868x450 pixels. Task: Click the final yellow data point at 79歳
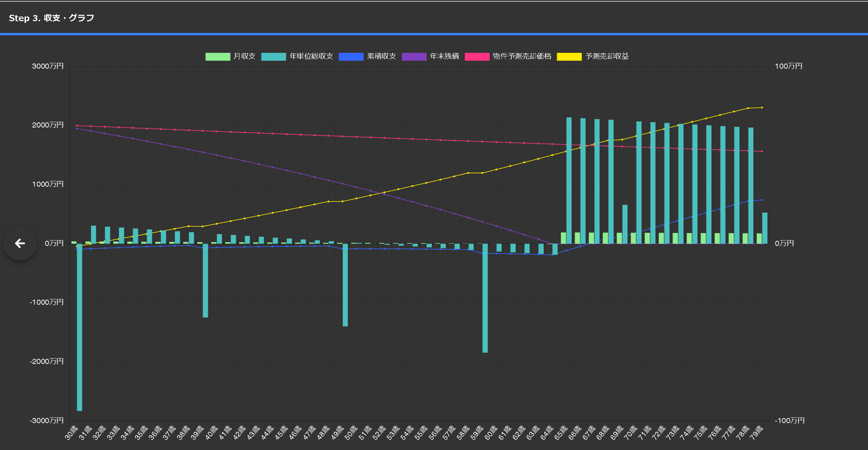pyautogui.click(x=762, y=108)
